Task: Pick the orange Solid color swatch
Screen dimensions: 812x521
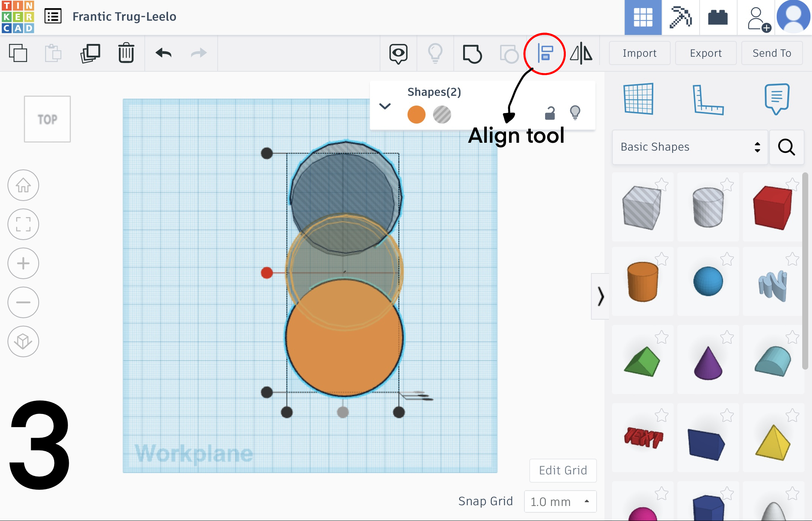Action: (x=416, y=115)
